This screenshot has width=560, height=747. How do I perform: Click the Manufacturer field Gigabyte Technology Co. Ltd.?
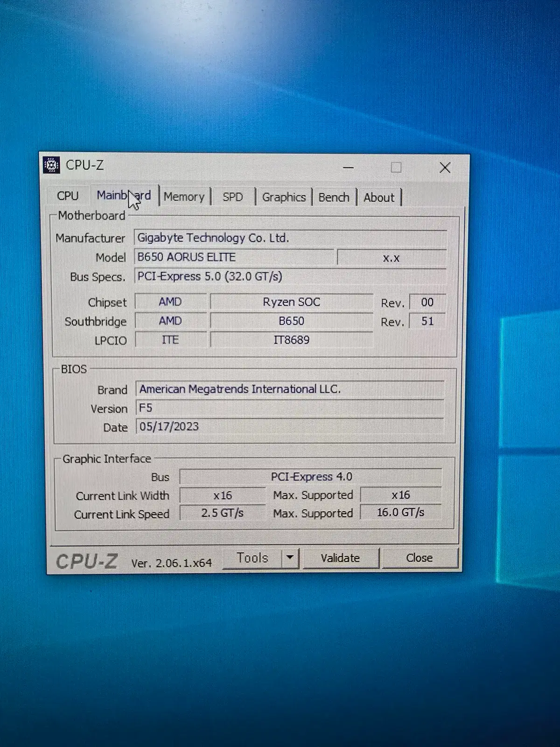tap(290, 238)
